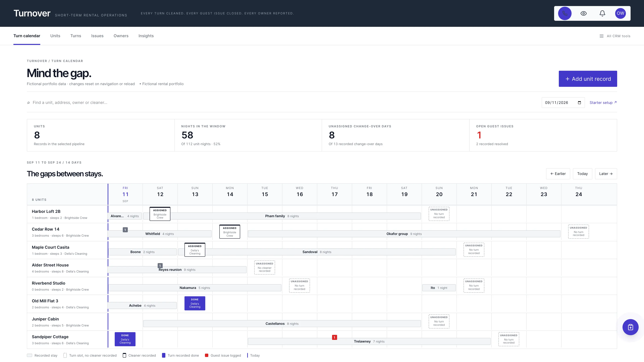Select the Okafor group 9 nights stay
644x362 pixels.
point(404,234)
